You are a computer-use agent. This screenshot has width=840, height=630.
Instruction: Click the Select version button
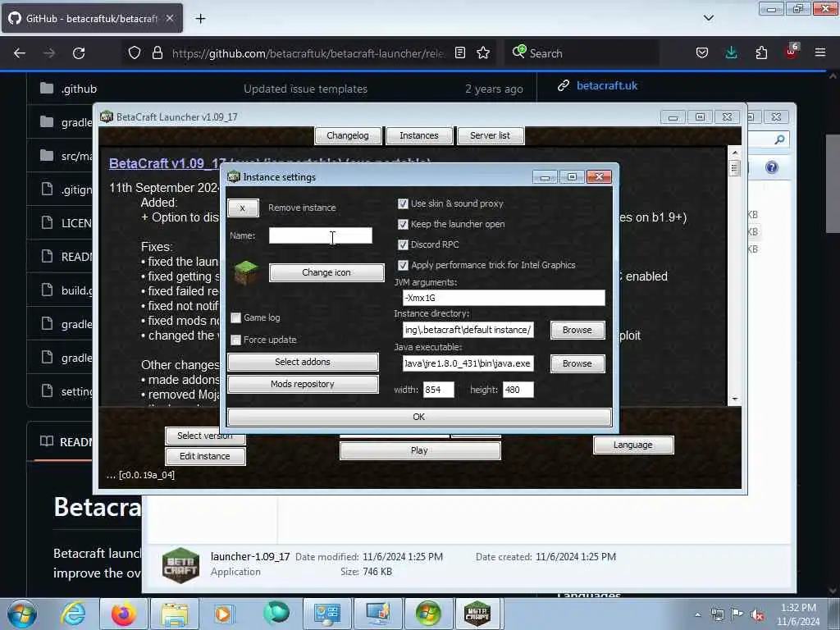pos(205,436)
